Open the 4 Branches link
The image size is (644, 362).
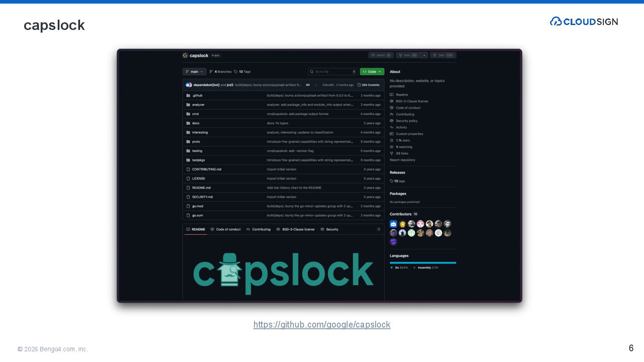pos(220,72)
